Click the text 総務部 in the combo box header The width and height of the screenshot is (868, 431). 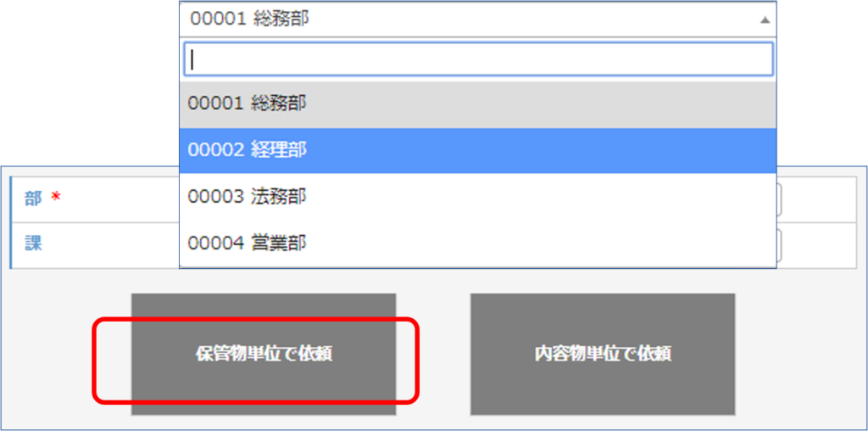coord(281,20)
